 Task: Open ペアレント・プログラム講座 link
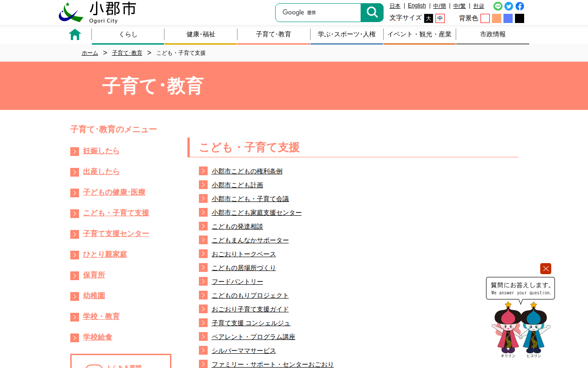[x=254, y=337]
